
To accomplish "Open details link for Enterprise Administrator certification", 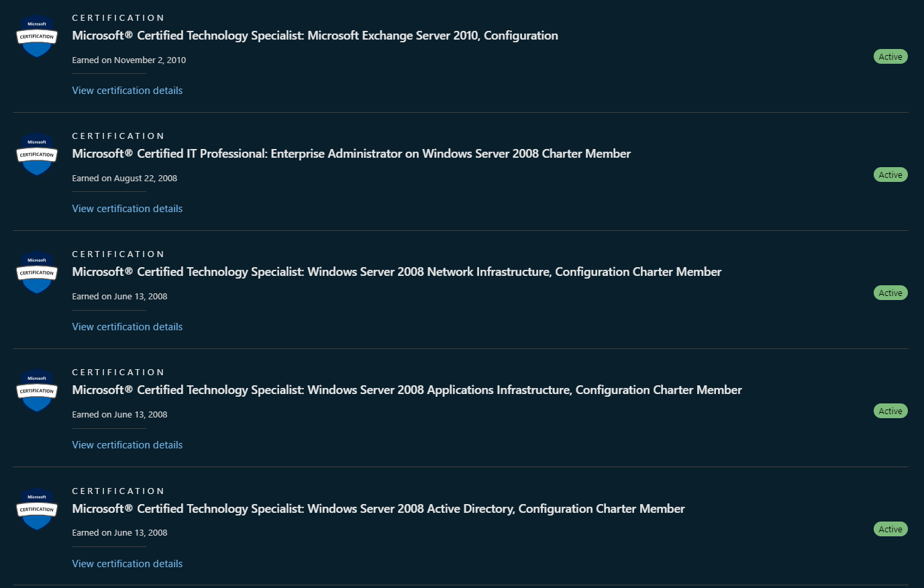I will [x=127, y=209].
